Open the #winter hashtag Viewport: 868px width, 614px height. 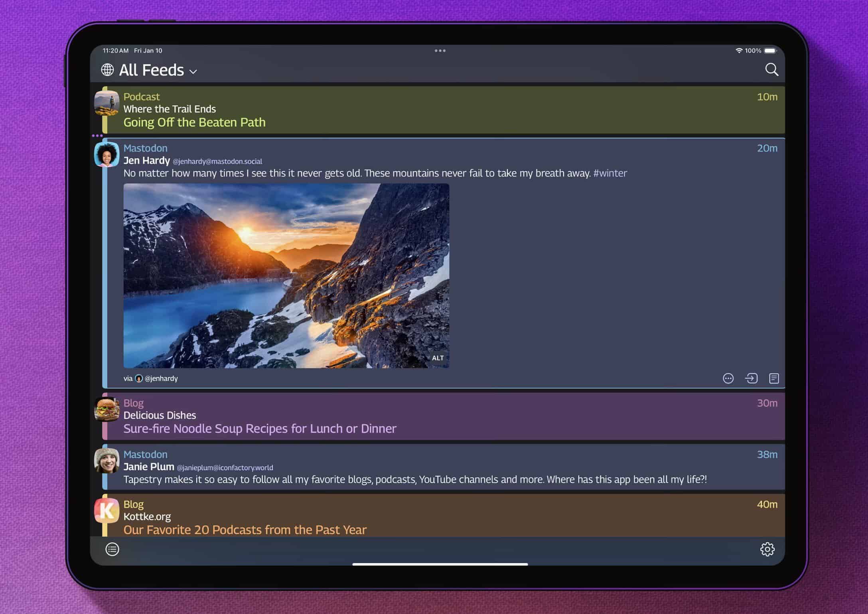coord(610,173)
